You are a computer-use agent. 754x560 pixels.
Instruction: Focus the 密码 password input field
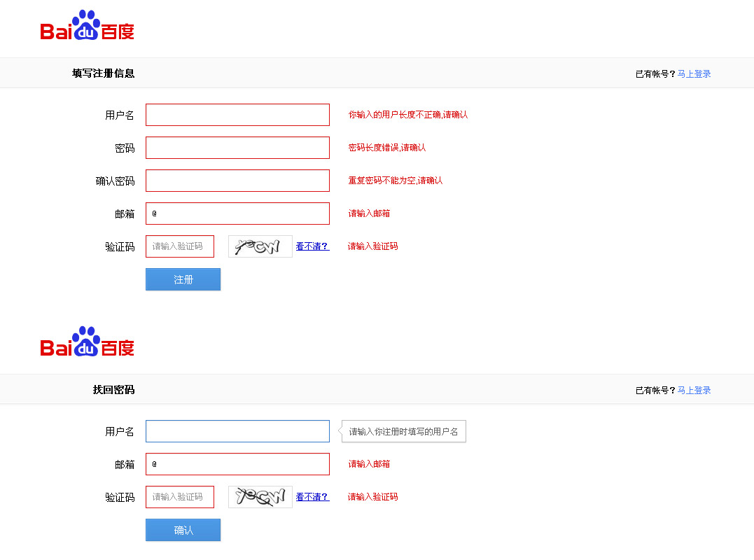(x=237, y=148)
